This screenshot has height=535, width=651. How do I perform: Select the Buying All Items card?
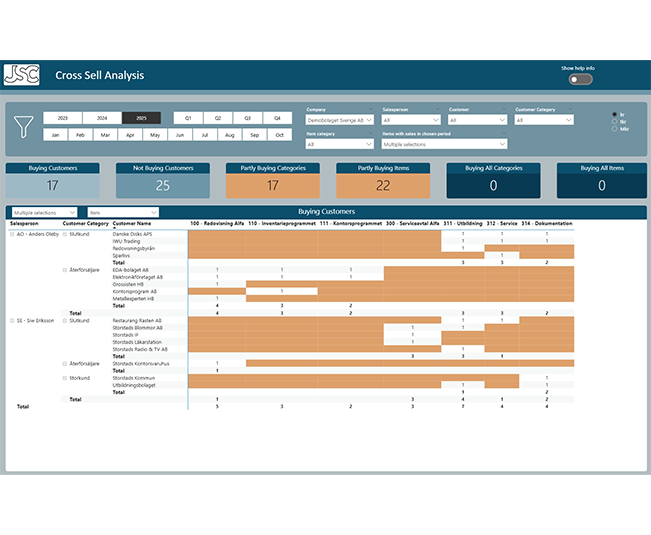click(x=602, y=180)
